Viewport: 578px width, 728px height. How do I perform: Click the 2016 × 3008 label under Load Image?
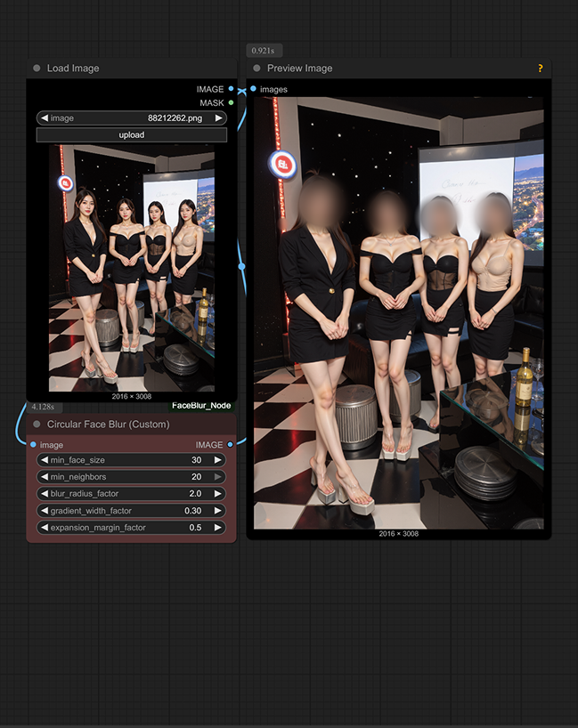132,396
